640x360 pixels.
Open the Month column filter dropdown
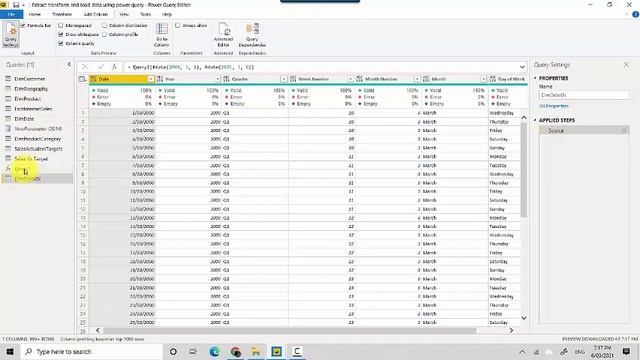(483, 79)
